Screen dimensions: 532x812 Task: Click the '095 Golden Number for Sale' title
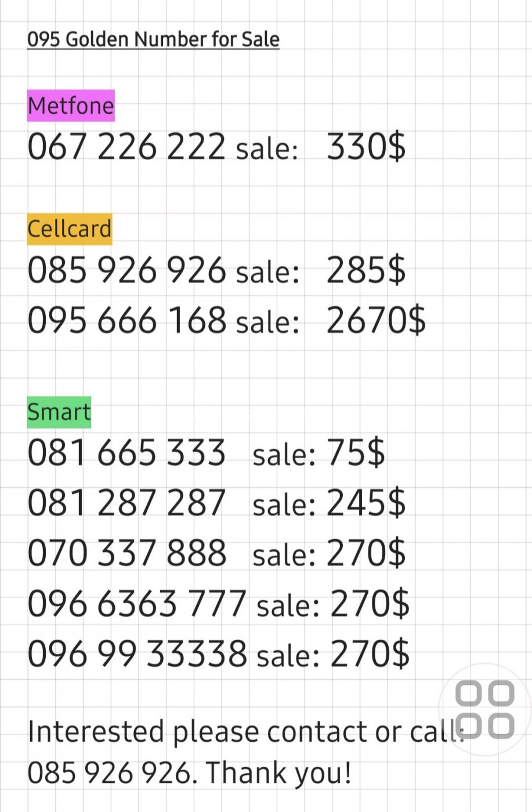pos(153,39)
